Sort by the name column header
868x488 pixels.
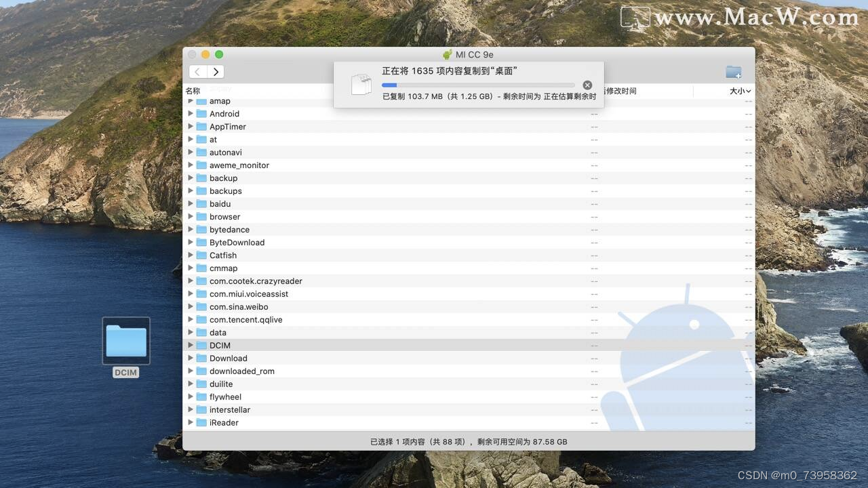(193, 91)
